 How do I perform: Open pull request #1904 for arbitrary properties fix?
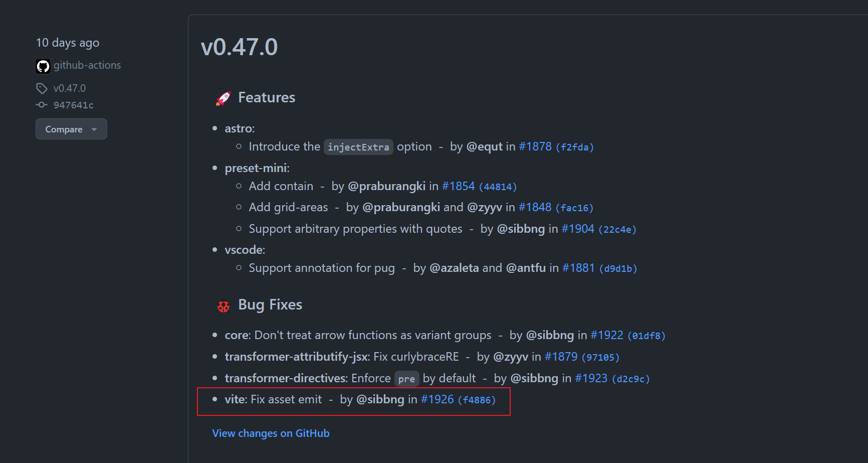pyautogui.click(x=577, y=228)
